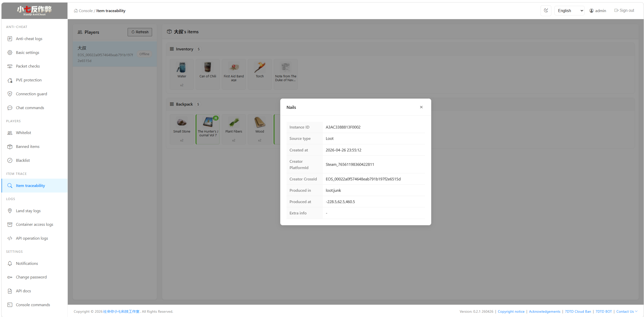The image size is (644, 317).
Task: Open the English language dropdown
Action: [x=569, y=11]
